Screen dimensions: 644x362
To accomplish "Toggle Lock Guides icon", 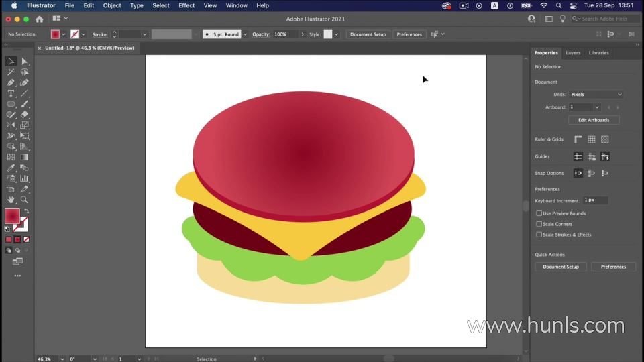I will click(592, 156).
